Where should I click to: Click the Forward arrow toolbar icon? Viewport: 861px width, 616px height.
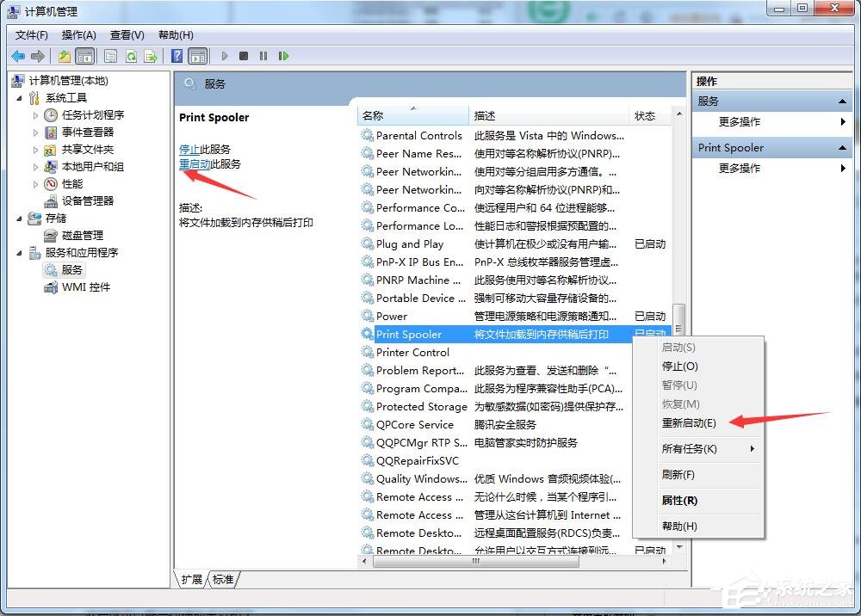pyautogui.click(x=38, y=56)
